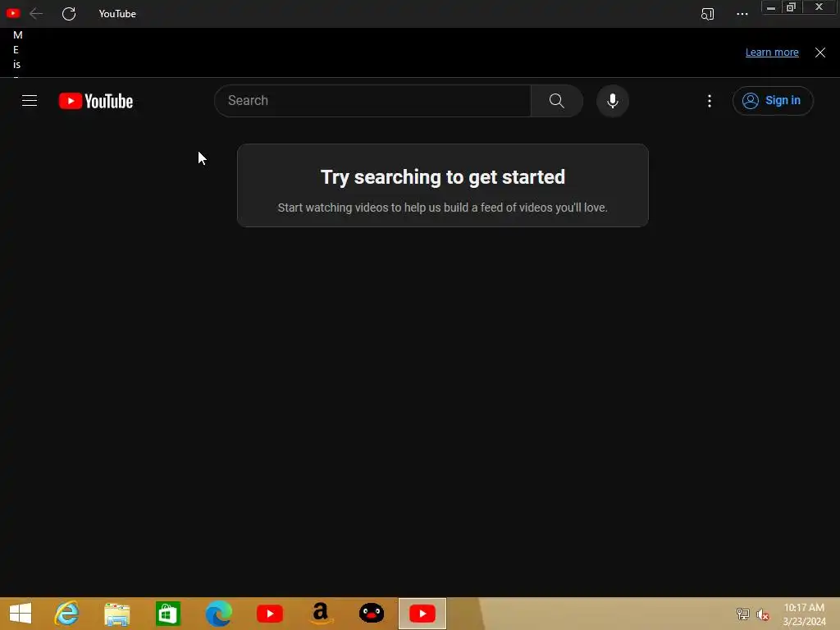Minimize the YouTube app window

point(770,7)
